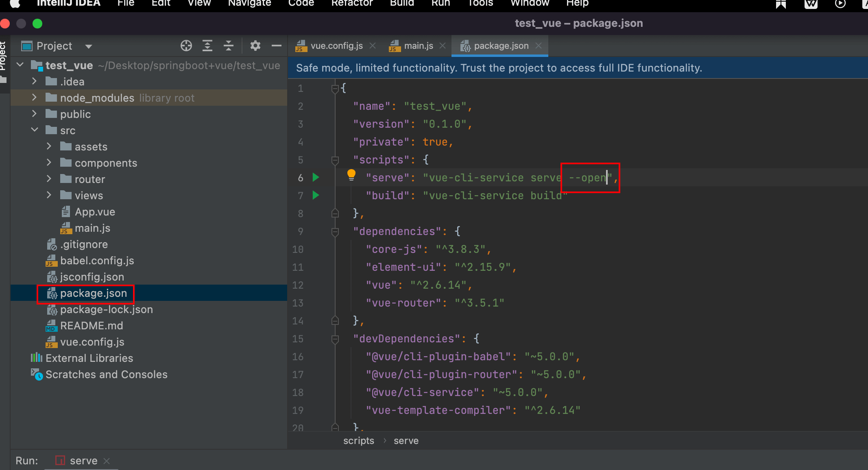Click the serve breadcrumb in editor footer
868x470 pixels.
(406, 441)
